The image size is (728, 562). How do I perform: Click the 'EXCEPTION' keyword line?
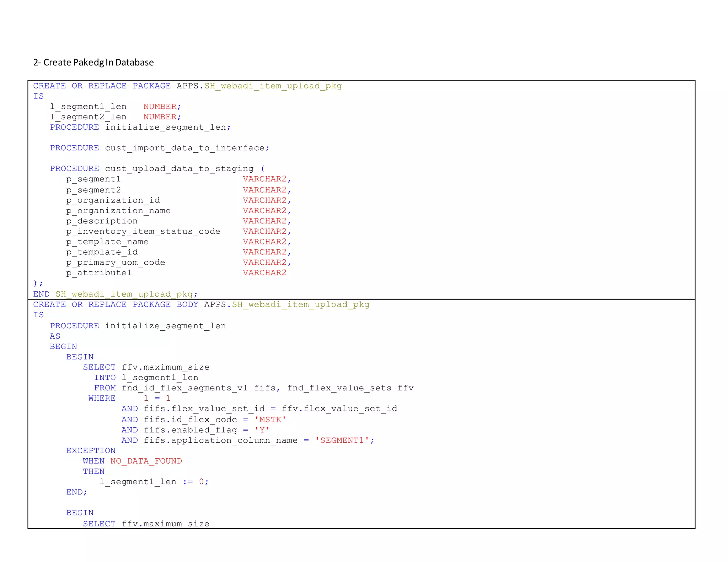pyautogui.click(x=91, y=450)
